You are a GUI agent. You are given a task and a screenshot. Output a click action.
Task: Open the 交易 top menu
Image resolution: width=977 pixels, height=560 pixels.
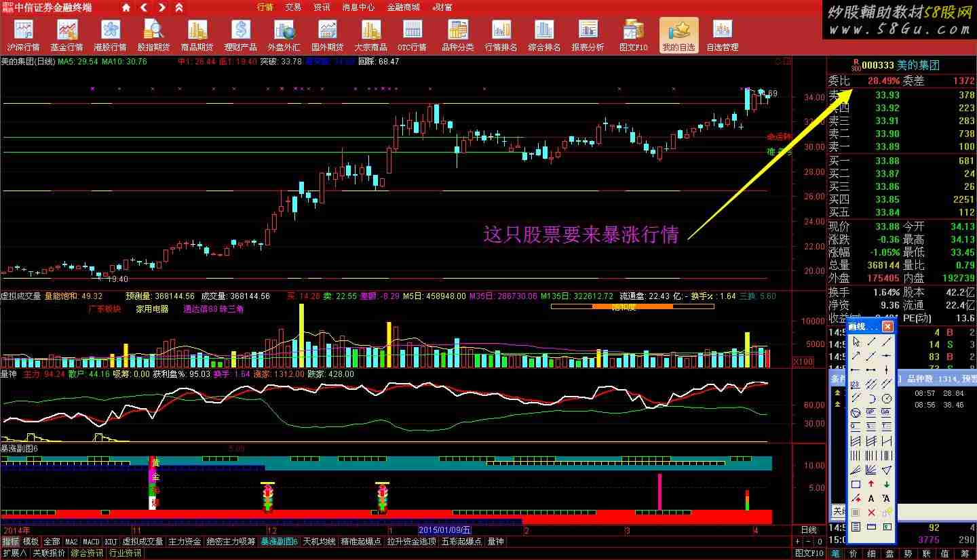(x=293, y=7)
